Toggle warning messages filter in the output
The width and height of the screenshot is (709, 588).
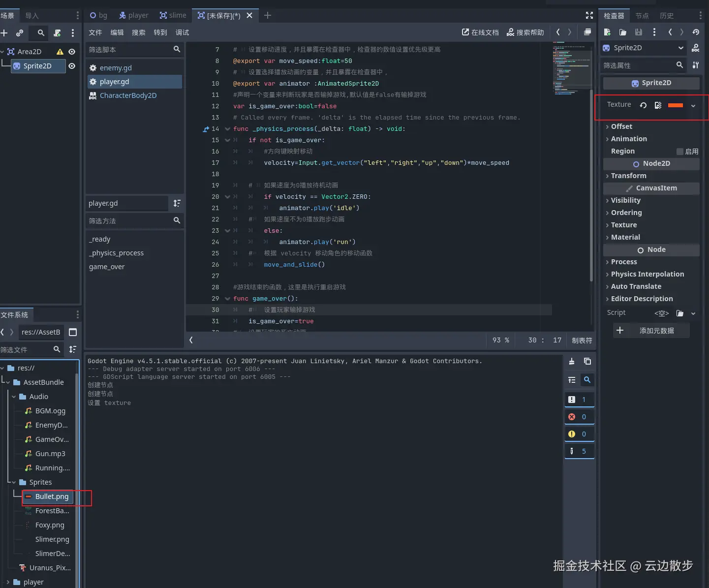[x=580, y=434]
